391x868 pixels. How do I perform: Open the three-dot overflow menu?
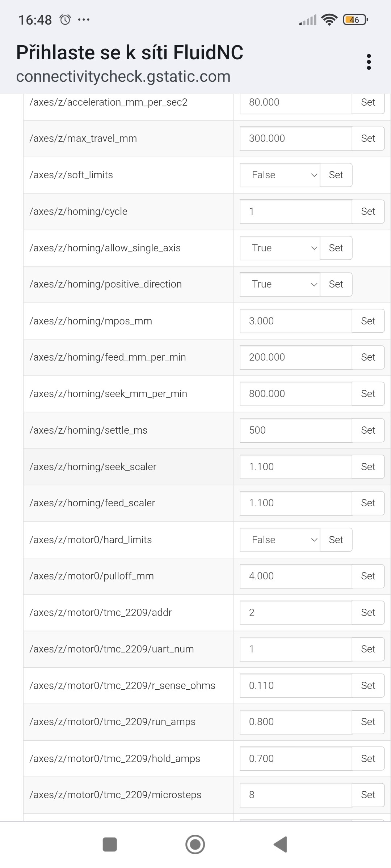tap(369, 62)
